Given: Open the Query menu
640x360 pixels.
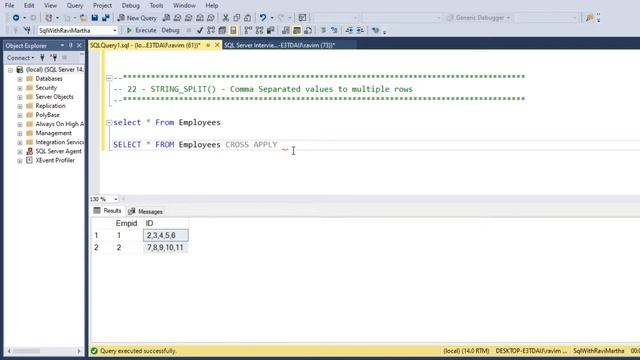Looking at the screenshot, I should [x=75, y=6].
